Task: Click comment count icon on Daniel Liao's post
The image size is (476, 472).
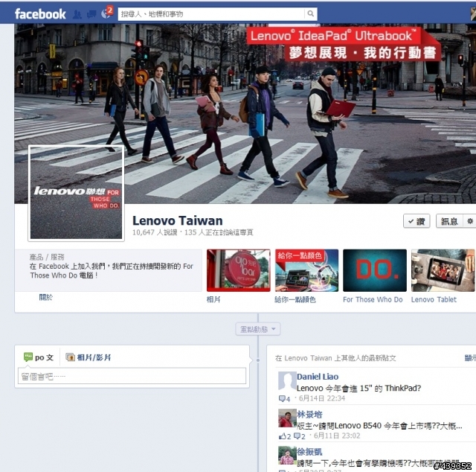Action: (284, 398)
